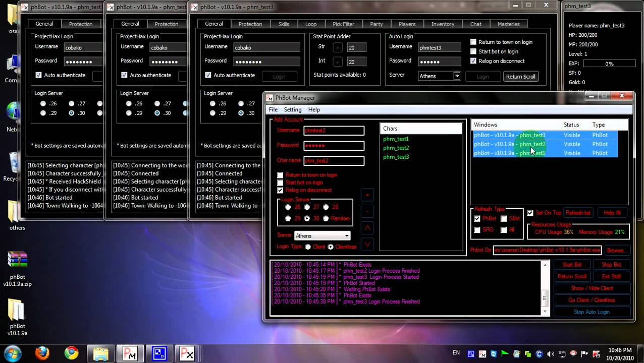Click the plus add-account button in Manager
The width and height of the screenshot is (644, 363).
pyautogui.click(x=367, y=195)
